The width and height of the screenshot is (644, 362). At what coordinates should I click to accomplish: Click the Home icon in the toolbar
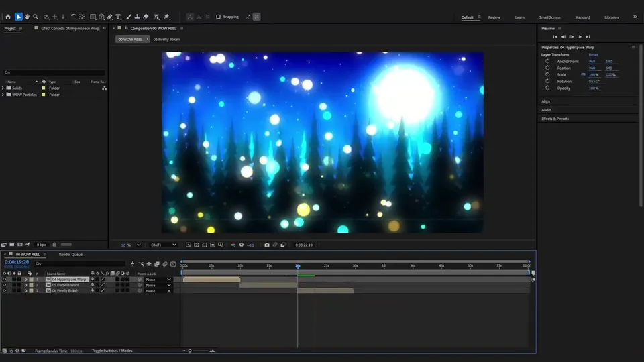click(x=8, y=17)
